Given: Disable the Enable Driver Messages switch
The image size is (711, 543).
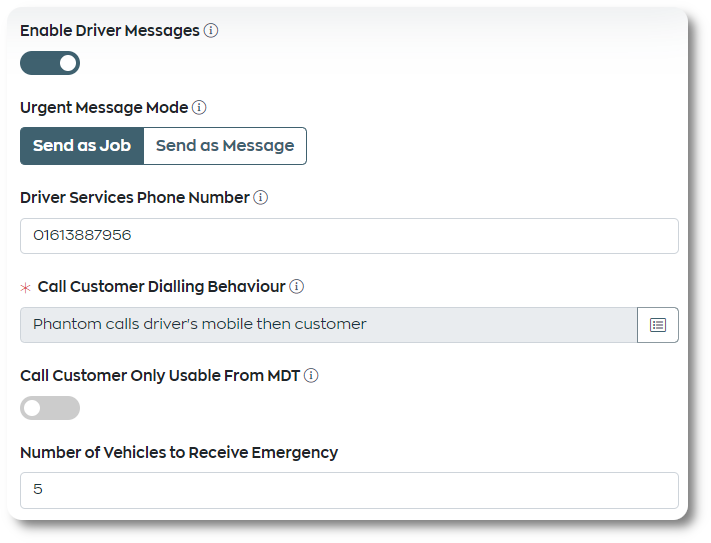Looking at the screenshot, I should [x=50, y=63].
